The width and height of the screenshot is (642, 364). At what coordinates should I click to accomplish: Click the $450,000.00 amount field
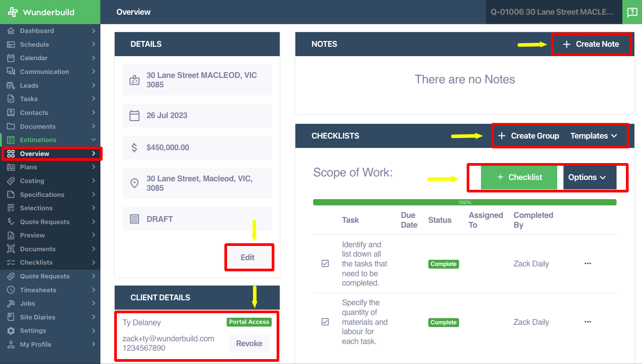(x=197, y=147)
